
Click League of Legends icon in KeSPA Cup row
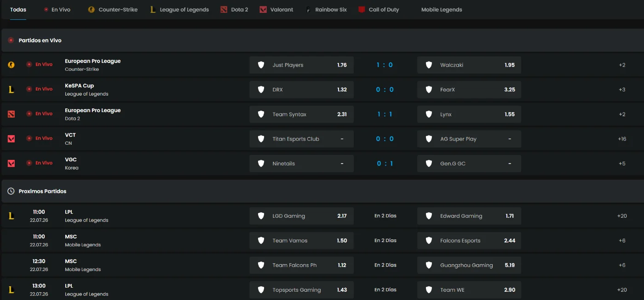(x=11, y=90)
